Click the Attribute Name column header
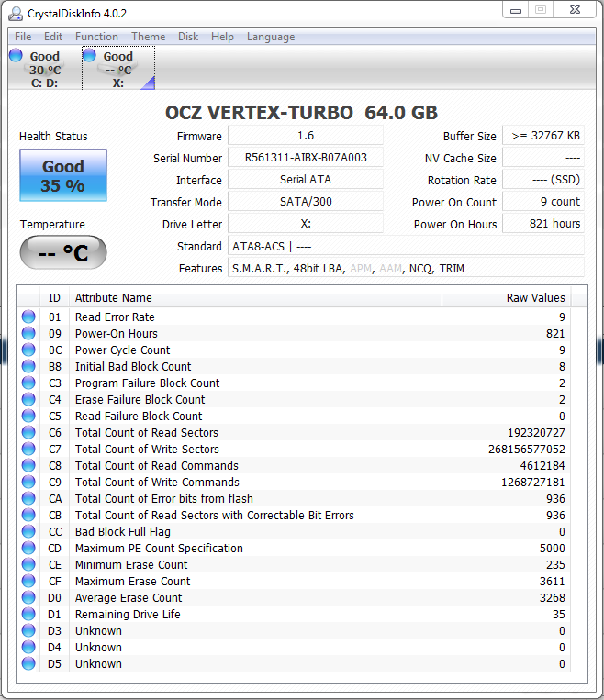Screen dimensions: 604x700 255,297
